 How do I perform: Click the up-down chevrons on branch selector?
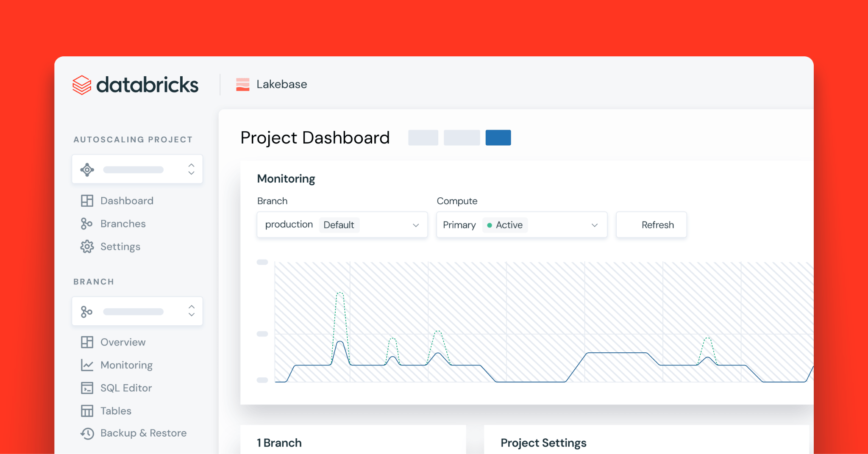tap(192, 311)
